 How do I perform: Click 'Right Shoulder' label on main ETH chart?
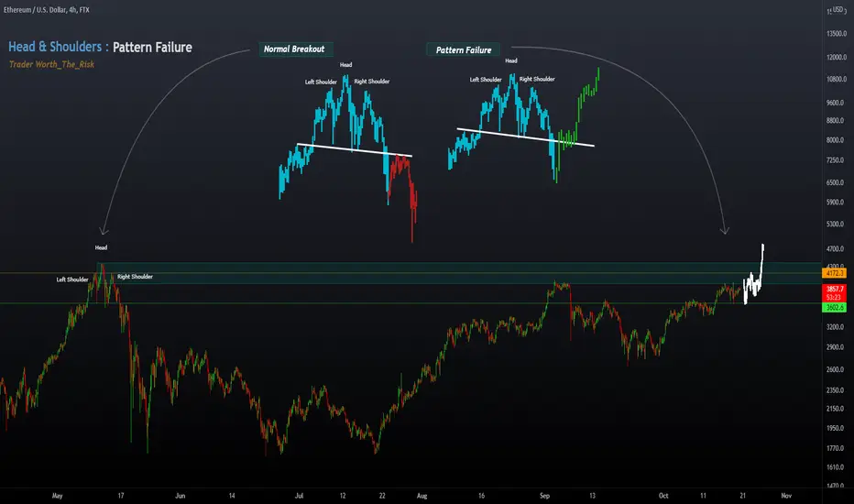point(135,277)
